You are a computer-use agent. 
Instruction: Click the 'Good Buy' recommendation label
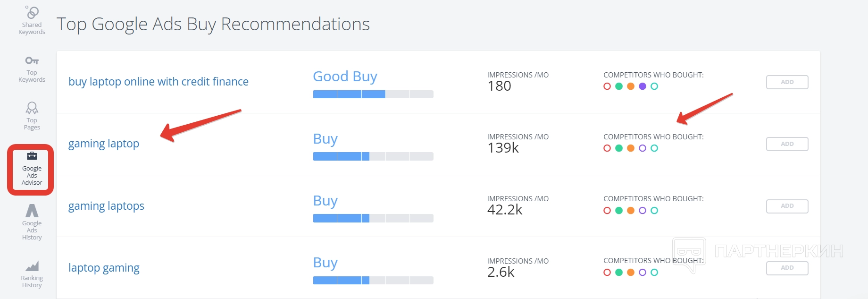pos(345,77)
